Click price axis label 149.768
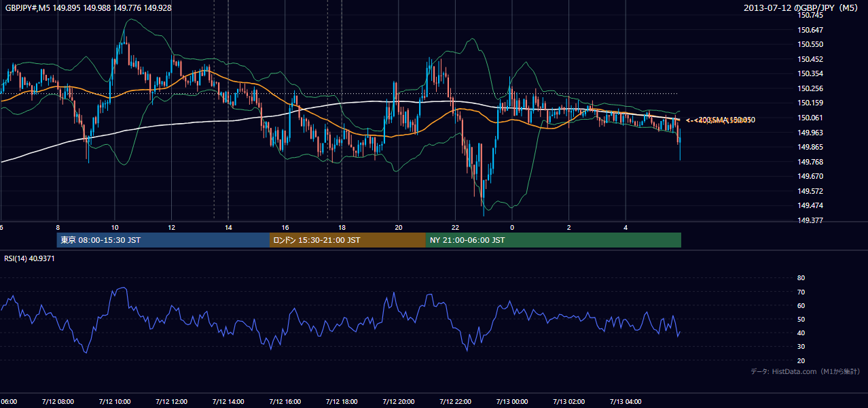Viewport: 868px width, 408px height. pos(811,162)
